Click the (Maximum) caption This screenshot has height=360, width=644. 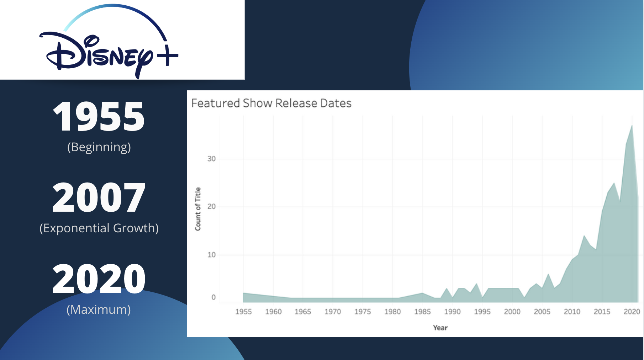pos(99,309)
